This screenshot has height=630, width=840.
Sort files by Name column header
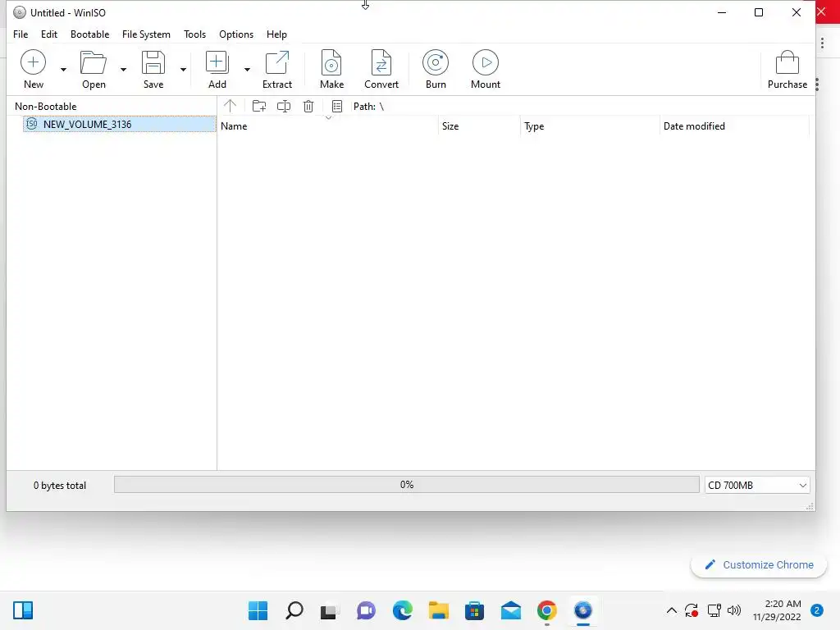click(x=327, y=126)
